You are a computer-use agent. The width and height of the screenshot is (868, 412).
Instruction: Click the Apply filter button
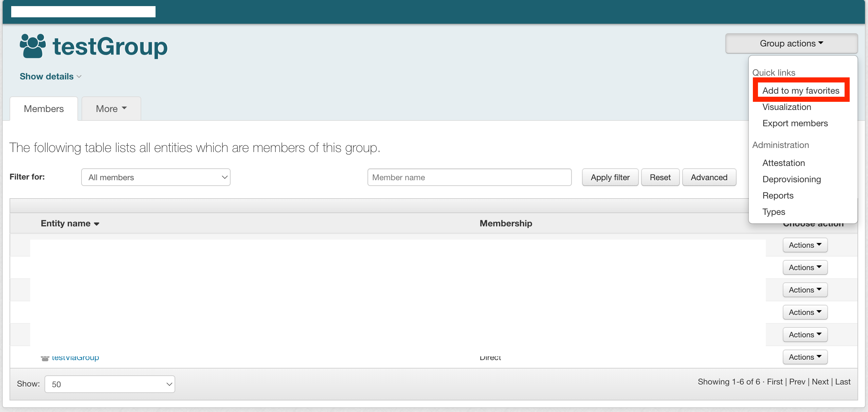tap(610, 177)
